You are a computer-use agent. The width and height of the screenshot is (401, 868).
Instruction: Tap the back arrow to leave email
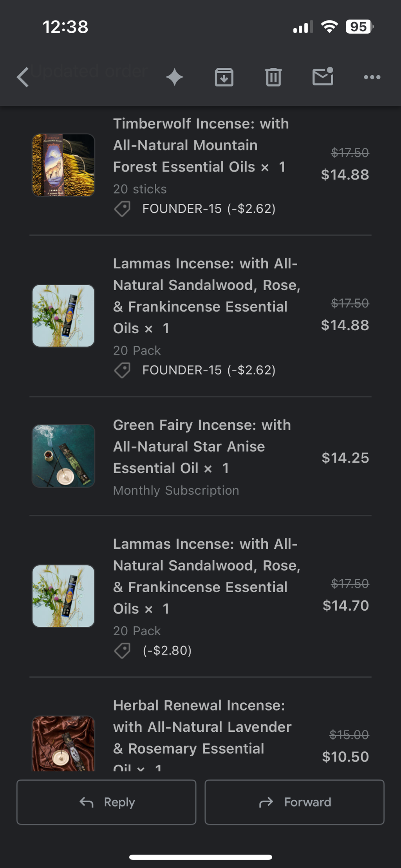(23, 77)
